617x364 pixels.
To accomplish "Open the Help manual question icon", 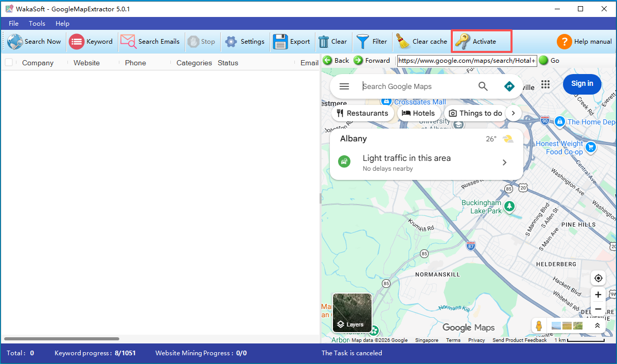I will tap(565, 42).
